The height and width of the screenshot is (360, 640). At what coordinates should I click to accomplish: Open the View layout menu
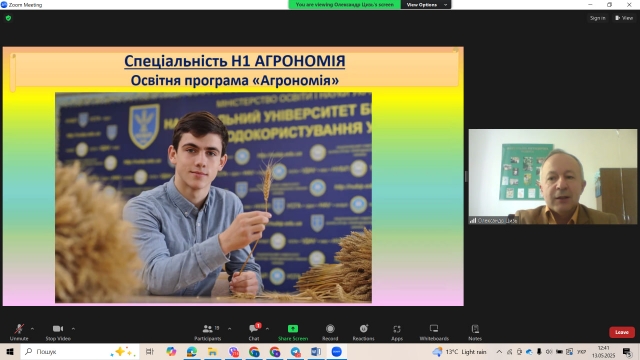click(x=624, y=18)
